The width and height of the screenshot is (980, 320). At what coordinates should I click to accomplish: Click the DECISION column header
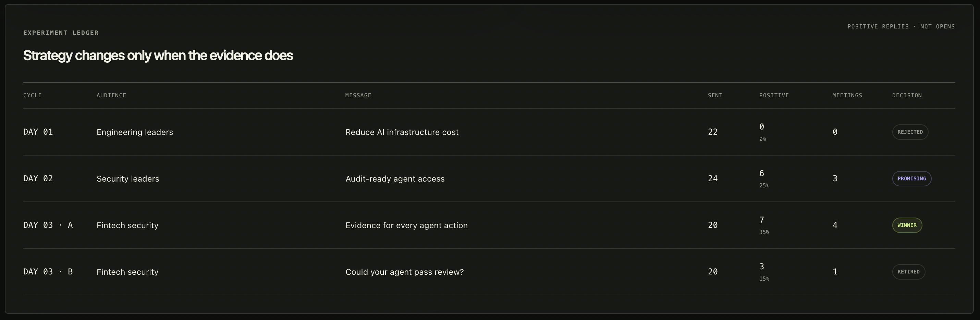tap(907, 96)
